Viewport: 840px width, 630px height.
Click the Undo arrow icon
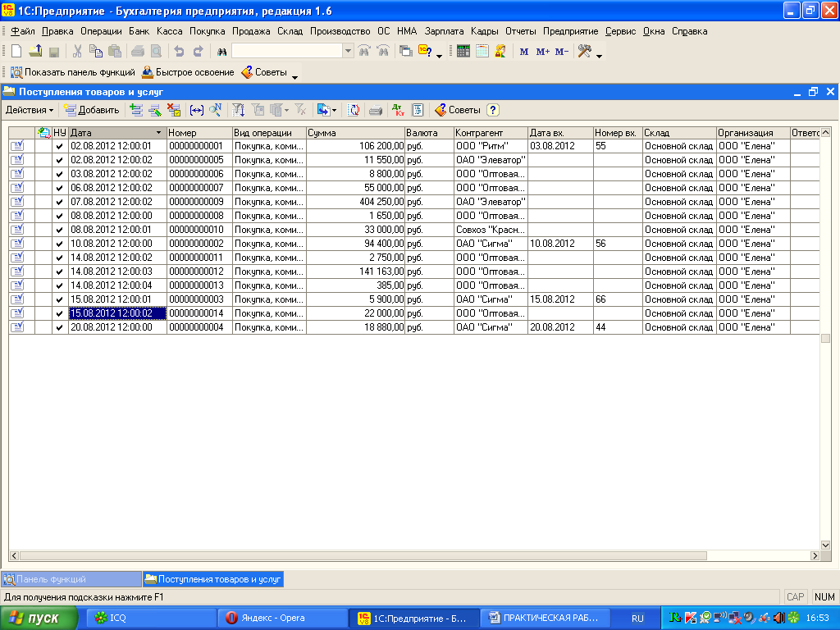tap(179, 52)
